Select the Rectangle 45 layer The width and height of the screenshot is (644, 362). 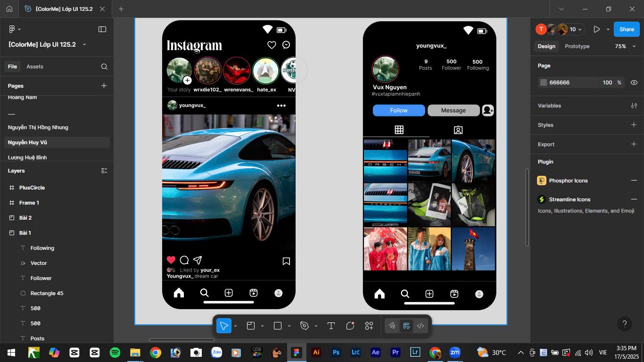click(47, 293)
